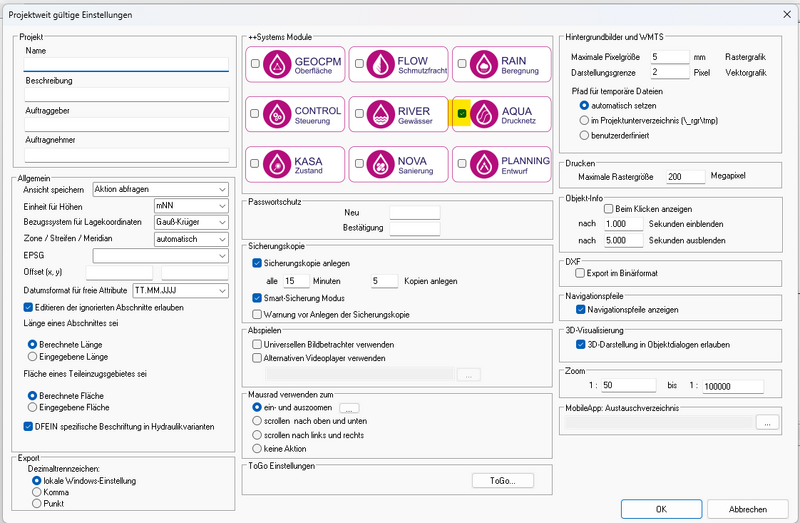Browse for MobileApp Austauschverzeichnis folder

[767, 422]
